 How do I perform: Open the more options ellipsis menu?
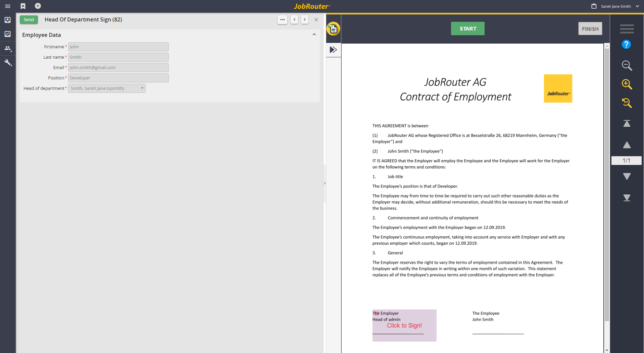[282, 19]
